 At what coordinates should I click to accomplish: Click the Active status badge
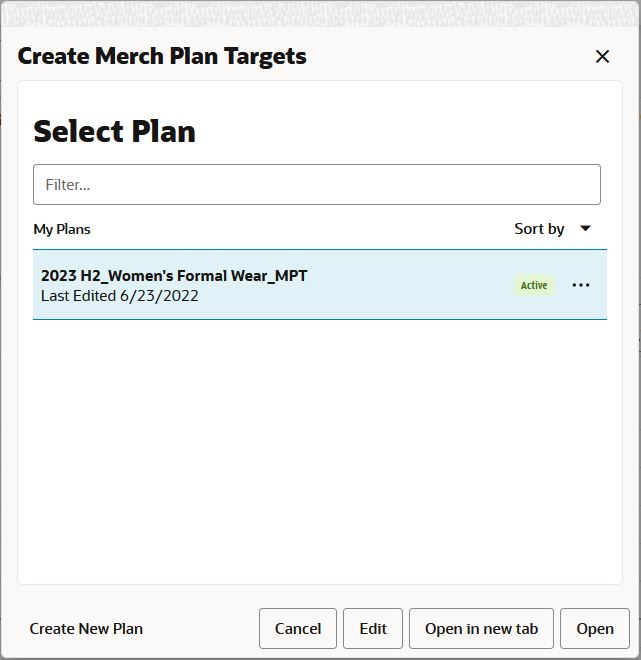[x=534, y=285]
